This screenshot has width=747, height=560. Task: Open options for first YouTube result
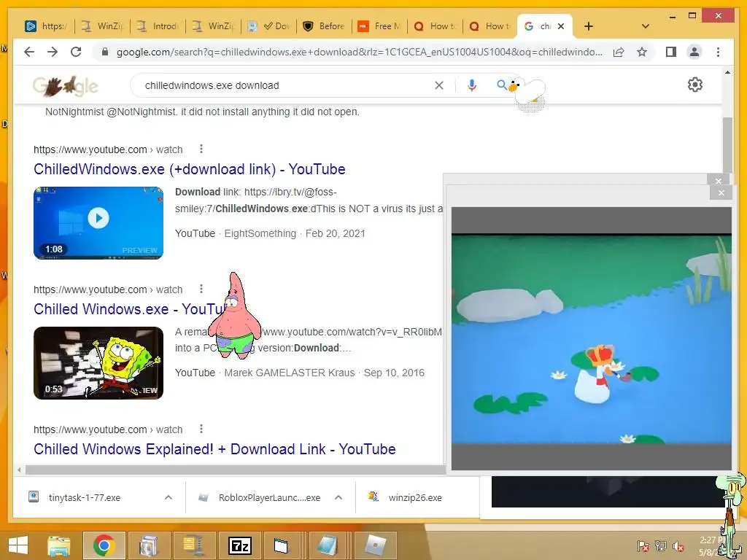click(x=201, y=149)
